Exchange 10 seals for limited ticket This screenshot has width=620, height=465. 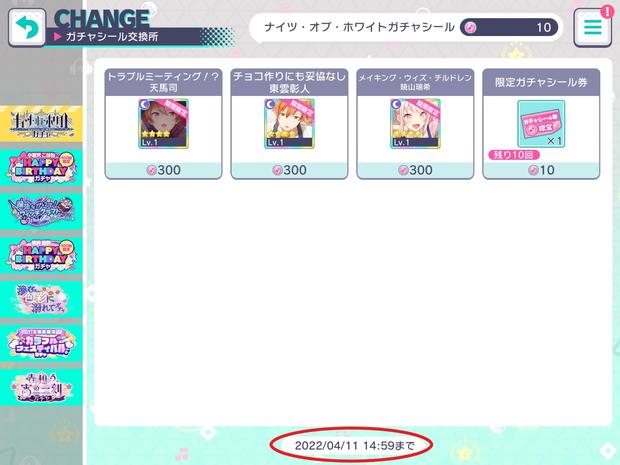541,170
